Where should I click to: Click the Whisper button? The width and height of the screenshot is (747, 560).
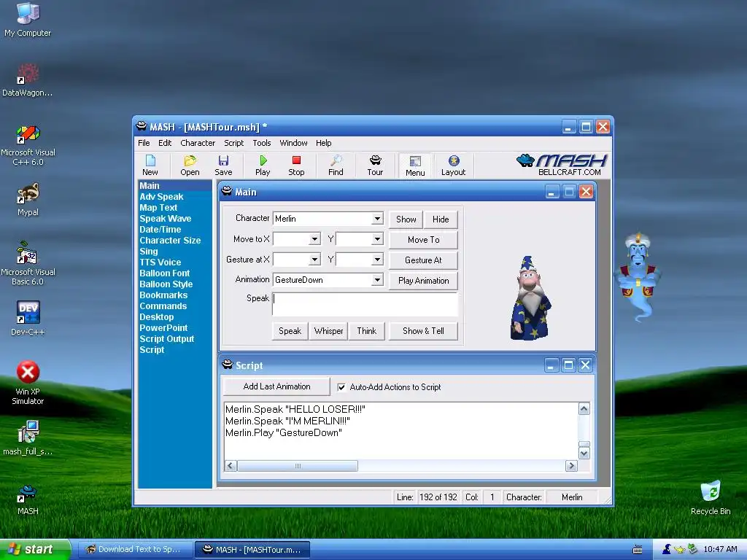(x=328, y=331)
